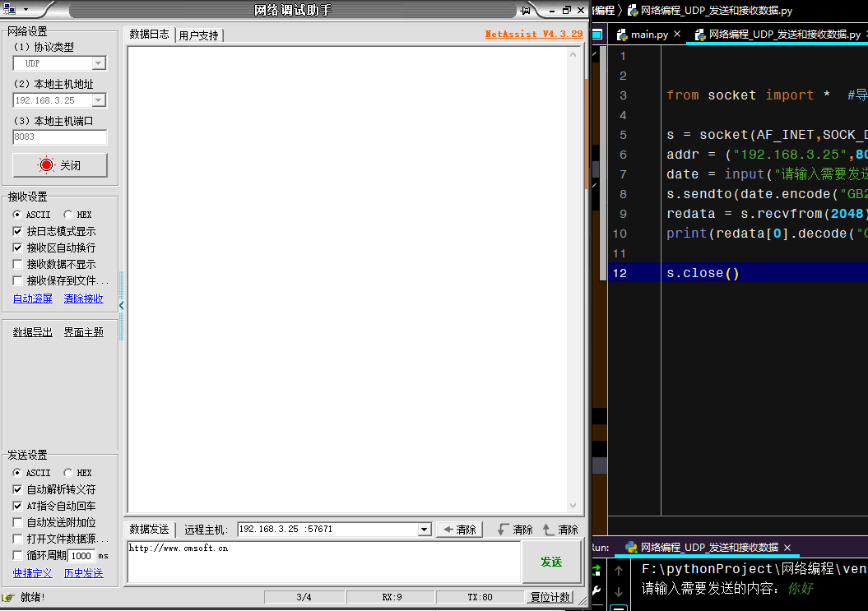The height and width of the screenshot is (611, 868).
Task: Switch to the 数据日志 tab
Action: point(150,35)
